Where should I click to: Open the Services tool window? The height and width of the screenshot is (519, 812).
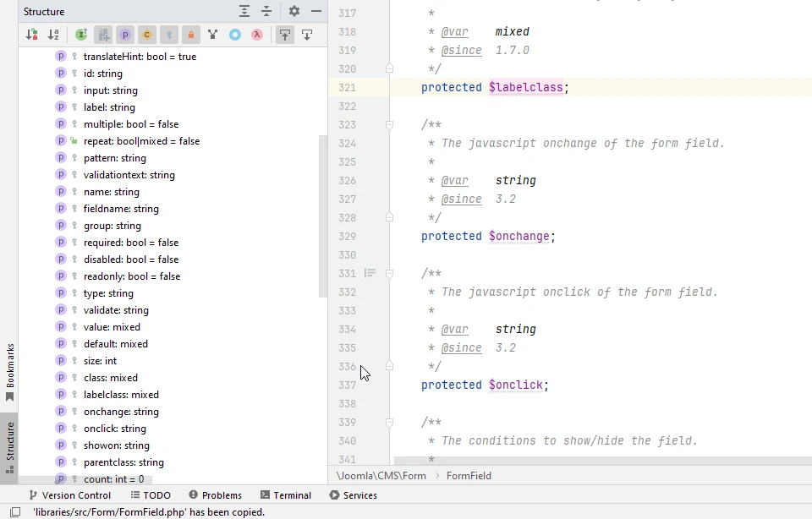coord(354,495)
